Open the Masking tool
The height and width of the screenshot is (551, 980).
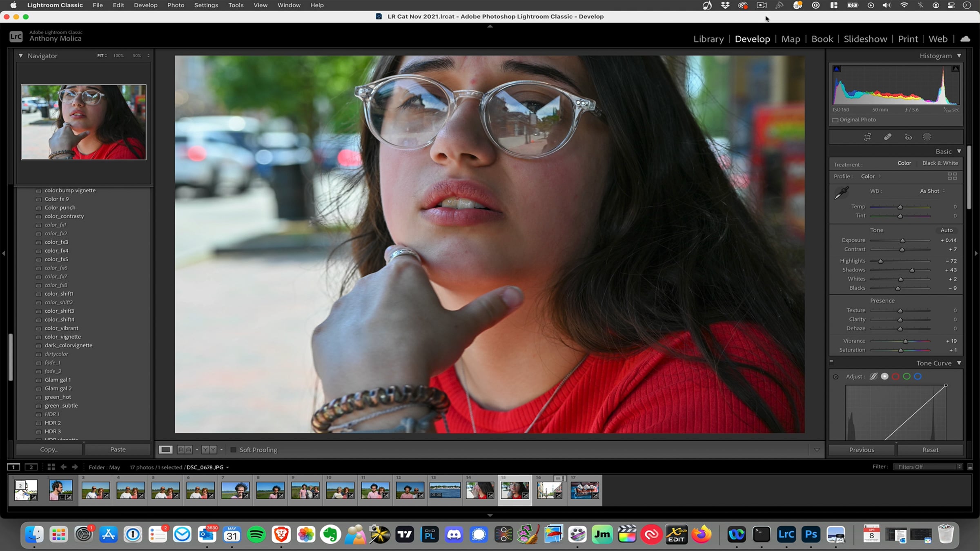coord(927,137)
